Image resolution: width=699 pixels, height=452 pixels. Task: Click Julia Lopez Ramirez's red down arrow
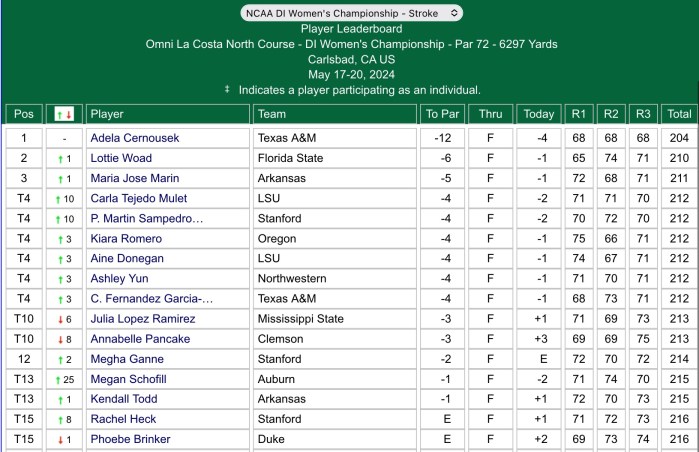(60, 319)
